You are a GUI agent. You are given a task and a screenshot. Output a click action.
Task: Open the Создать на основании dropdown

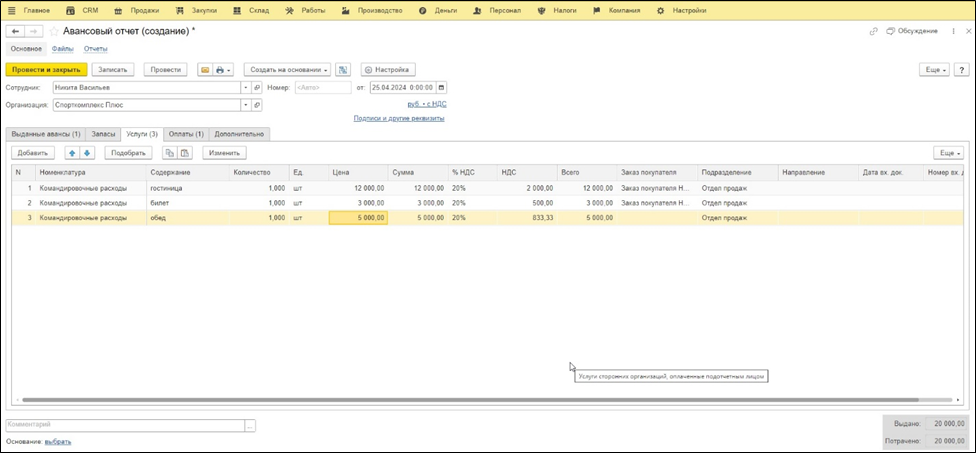click(x=288, y=70)
